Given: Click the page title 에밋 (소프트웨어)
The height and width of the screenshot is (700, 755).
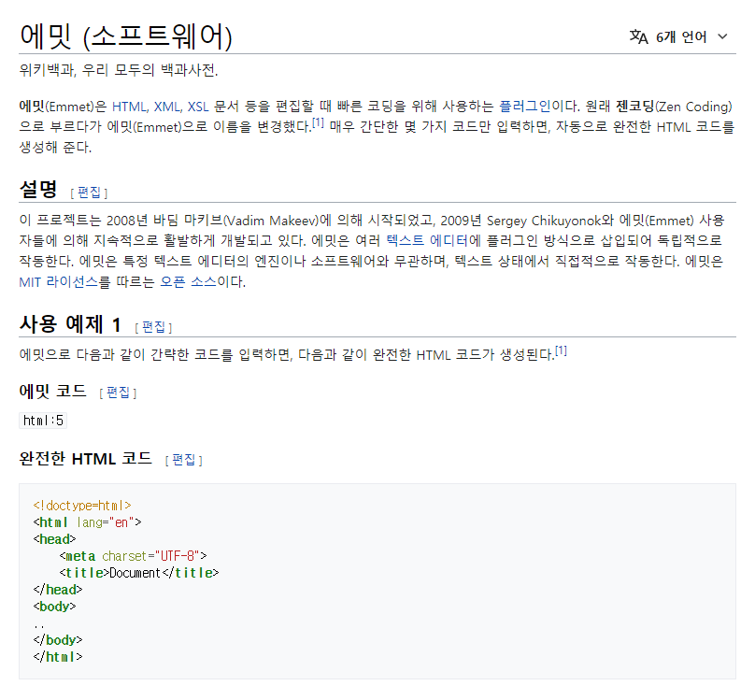Looking at the screenshot, I should click(126, 36).
